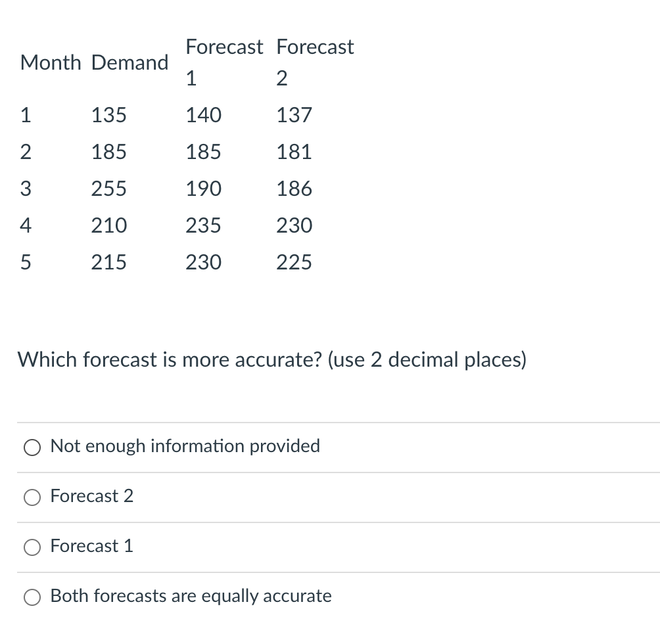Click Forecast 1 value 235 for month 4
The height and width of the screenshot is (644, 660).
pyautogui.click(x=203, y=225)
